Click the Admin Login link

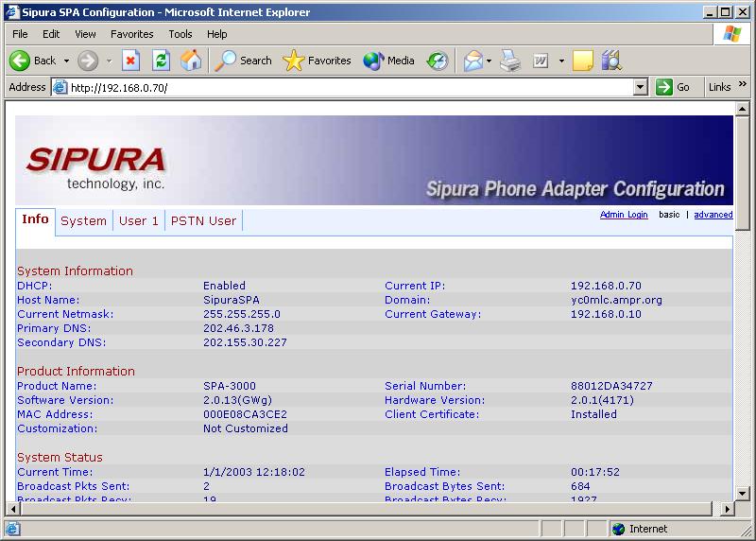(x=624, y=215)
